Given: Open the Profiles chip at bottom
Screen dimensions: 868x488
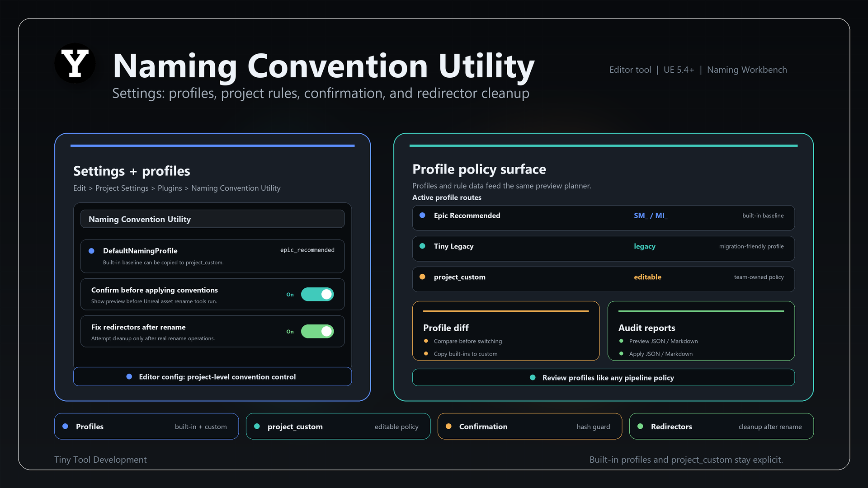Looking at the screenshot, I should 146,427.
